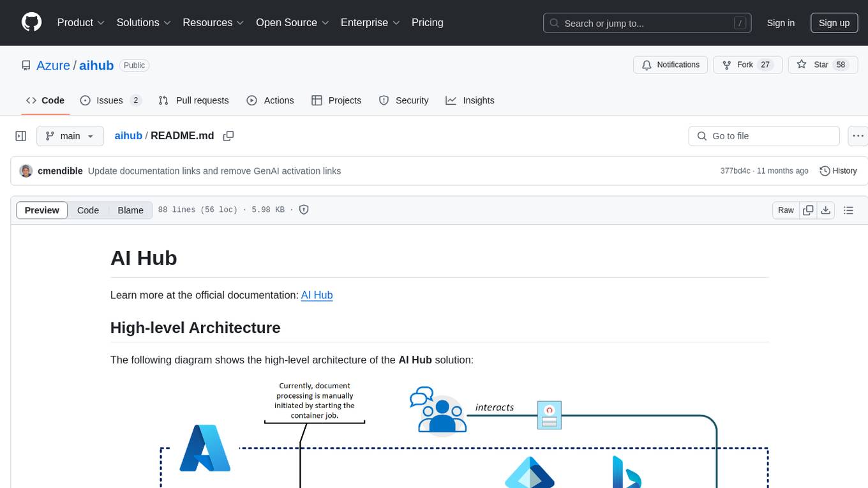Open the GitHub home logo
This screenshot has width=868, height=488.
pyautogui.click(x=31, y=22)
